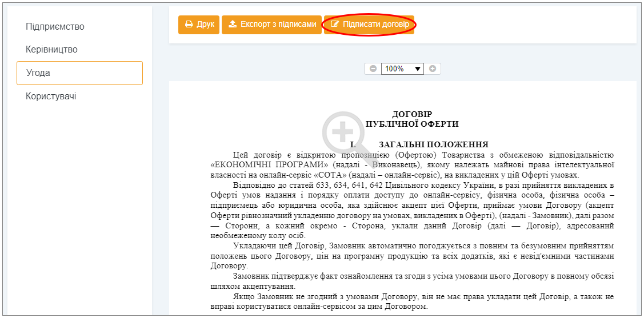The width and height of the screenshot is (644, 318).
Task: Click the ПУБЛІЧНОЇ ОФЕРТИ heading
Action: tap(412, 123)
